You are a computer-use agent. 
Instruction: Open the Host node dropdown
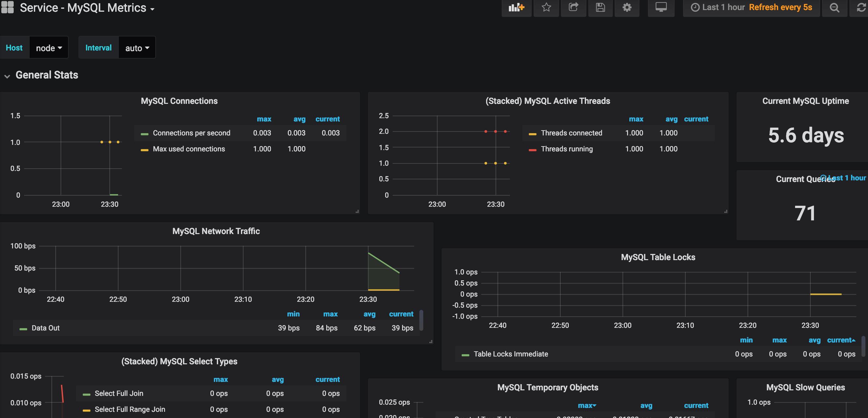49,48
